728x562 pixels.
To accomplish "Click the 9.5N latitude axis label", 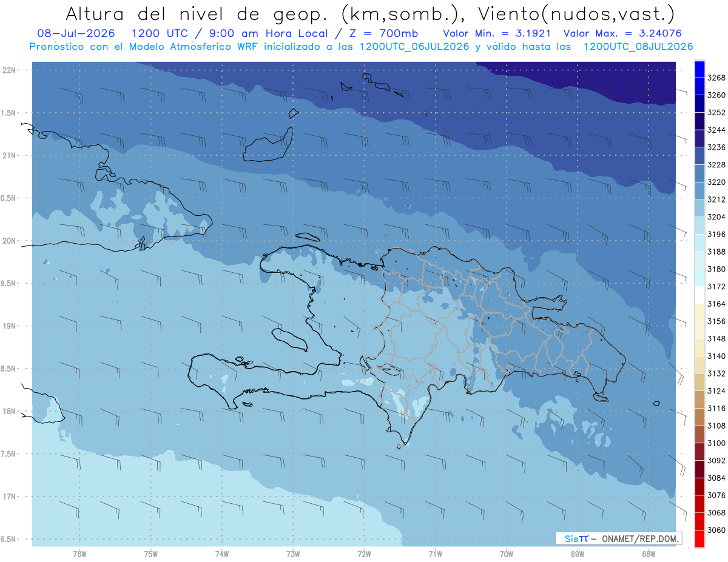I will (x=8, y=283).
